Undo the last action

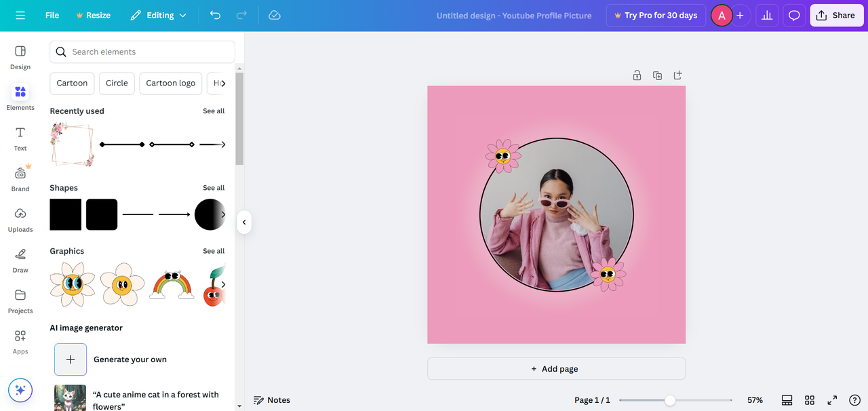(x=215, y=15)
